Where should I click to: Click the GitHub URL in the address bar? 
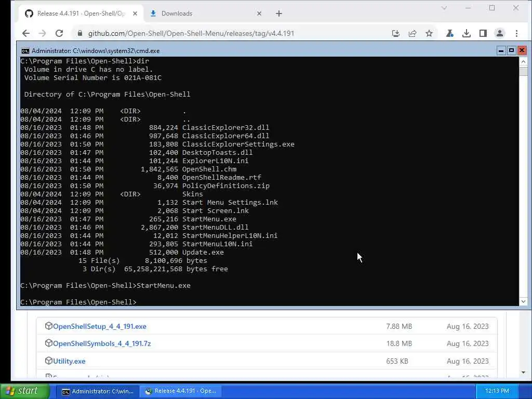tap(191, 33)
